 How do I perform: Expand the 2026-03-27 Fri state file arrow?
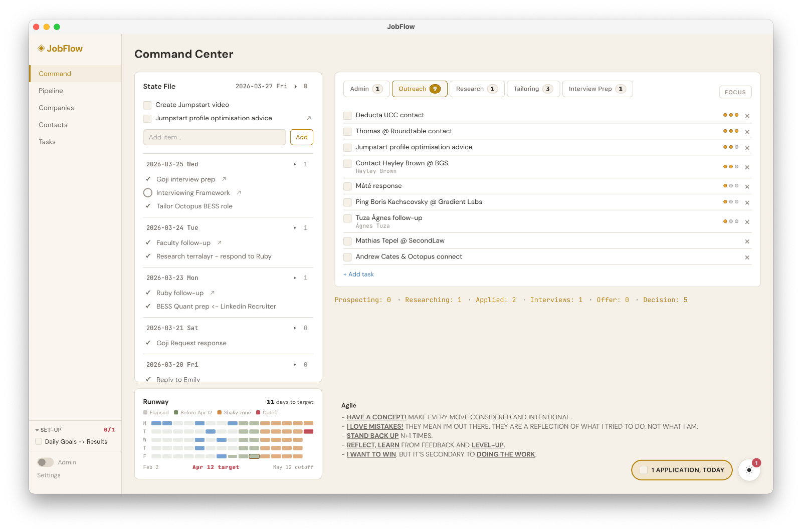click(x=296, y=87)
